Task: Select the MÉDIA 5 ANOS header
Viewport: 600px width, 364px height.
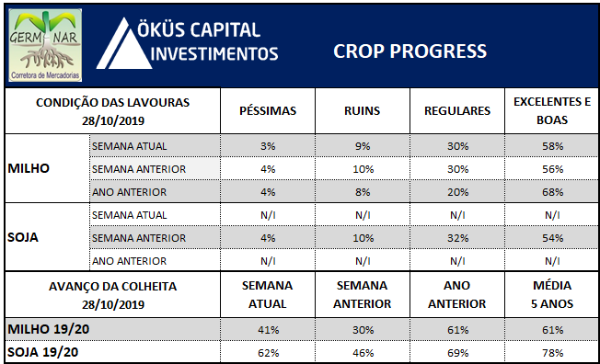Action: click(552, 295)
